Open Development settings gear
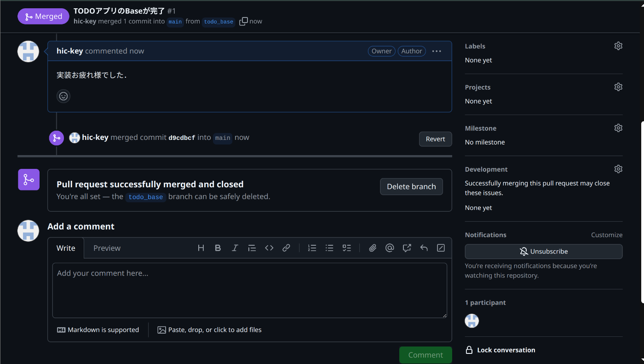This screenshot has width=644, height=364. [618, 169]
